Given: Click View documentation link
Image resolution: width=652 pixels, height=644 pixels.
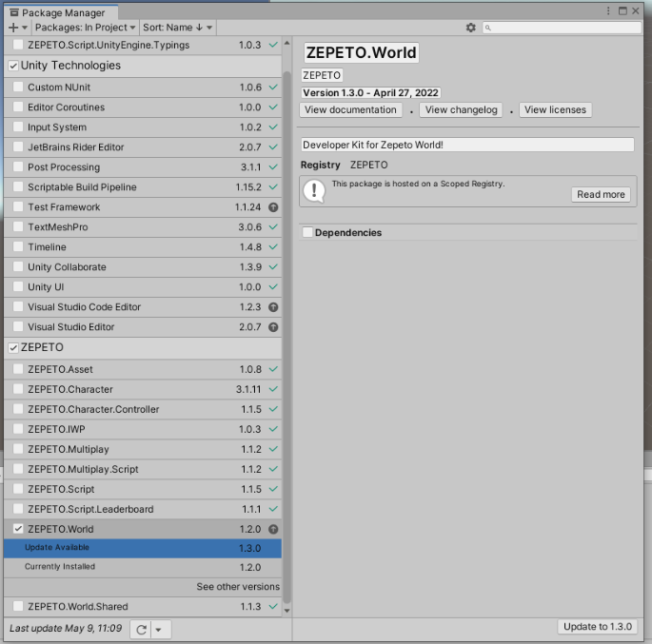Looking at the screenshot, I should point(350,109).
